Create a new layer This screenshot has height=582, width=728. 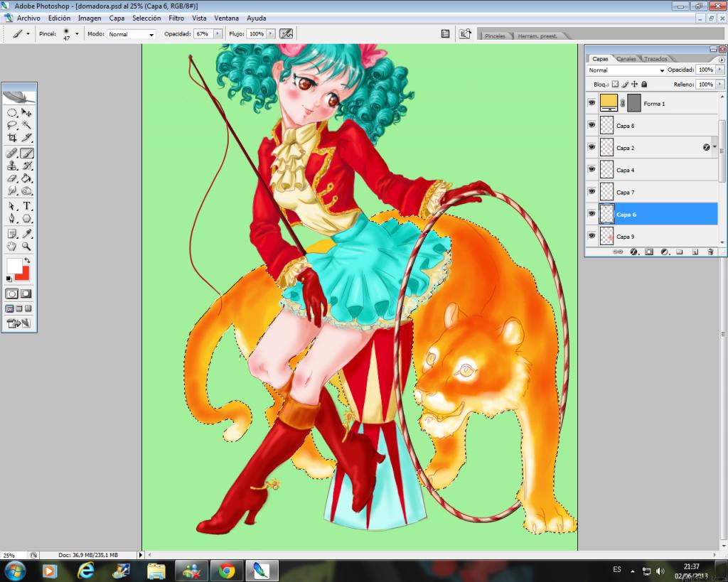tap(695, 252)
